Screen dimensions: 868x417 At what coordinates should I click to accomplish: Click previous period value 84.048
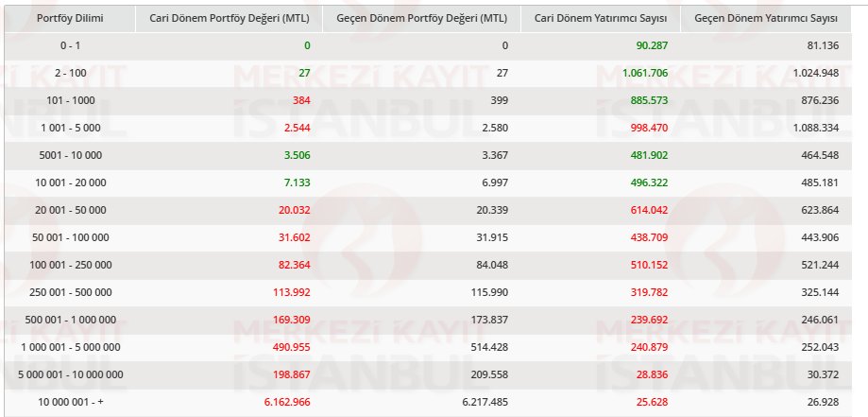[x=492, y=265]
